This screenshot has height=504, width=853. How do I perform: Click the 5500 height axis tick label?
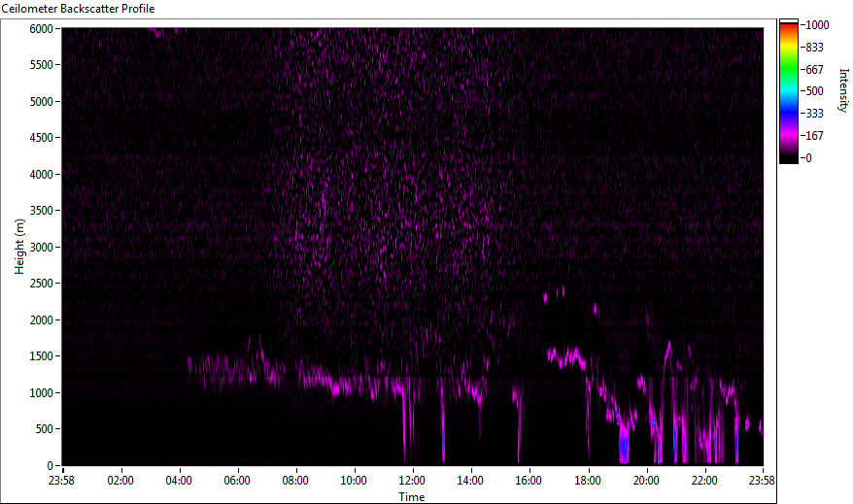pyautogui.click(x=42, y=65)
